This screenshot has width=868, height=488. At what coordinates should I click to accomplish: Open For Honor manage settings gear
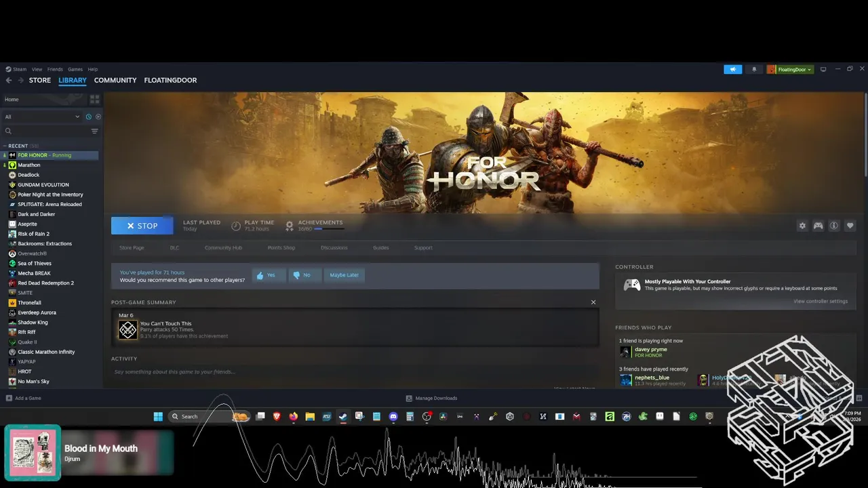tap(802, 226)
